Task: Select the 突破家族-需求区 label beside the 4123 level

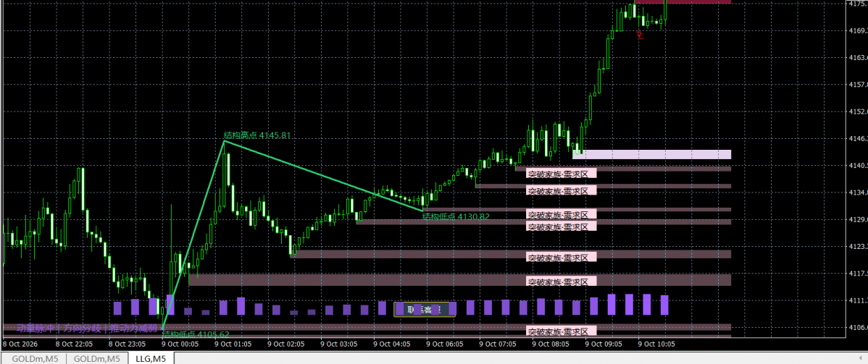Action: [562, 257]
